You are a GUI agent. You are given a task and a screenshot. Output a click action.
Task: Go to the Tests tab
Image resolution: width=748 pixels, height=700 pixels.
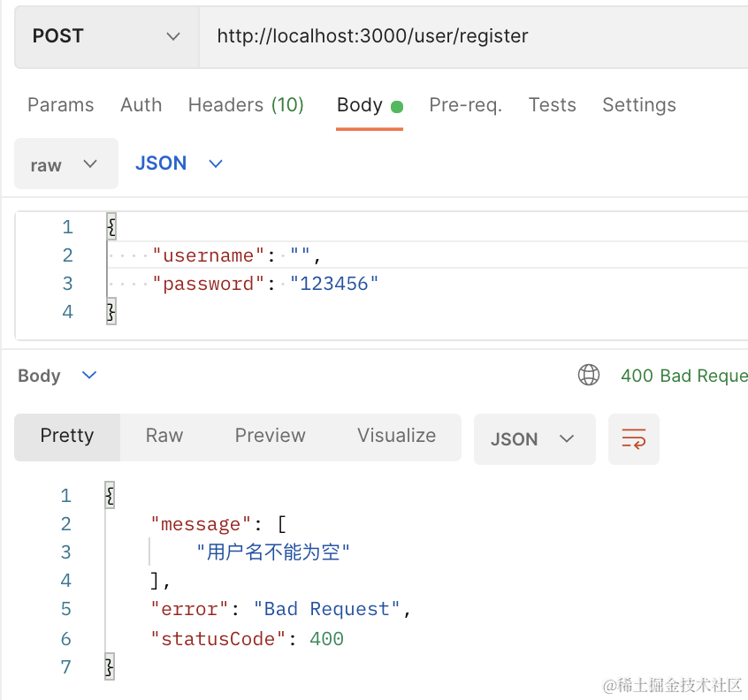[x=552, y=105]
